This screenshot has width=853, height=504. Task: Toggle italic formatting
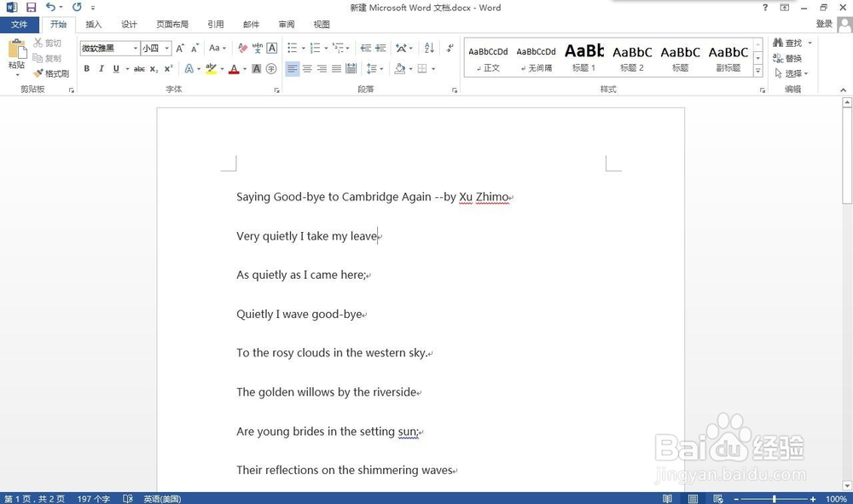click(x=102, y=68)
